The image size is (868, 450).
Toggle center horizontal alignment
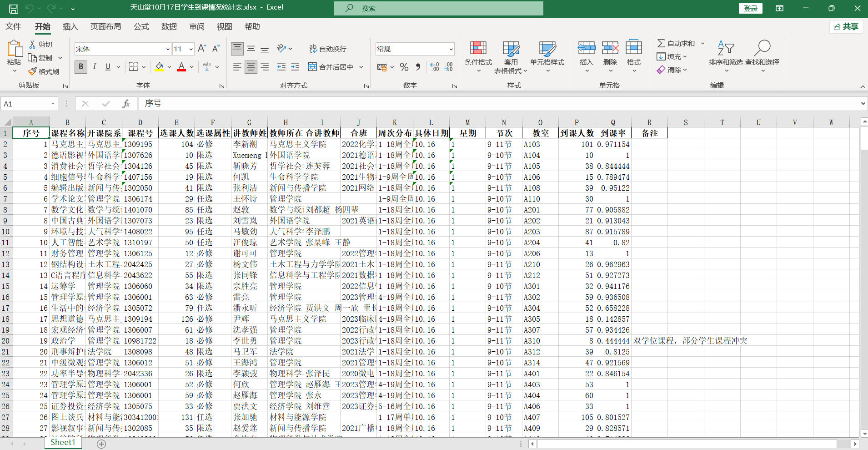[x=251, y=67]
